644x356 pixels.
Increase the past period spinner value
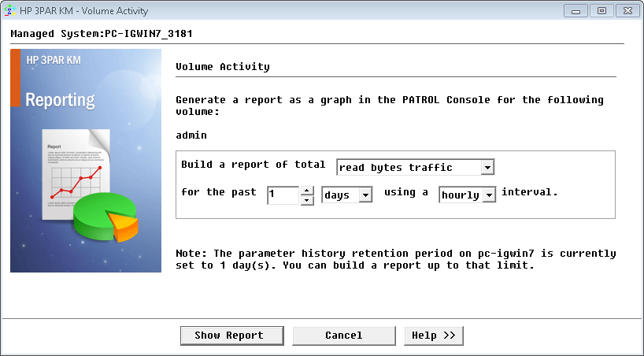click(x=307, y=191)
